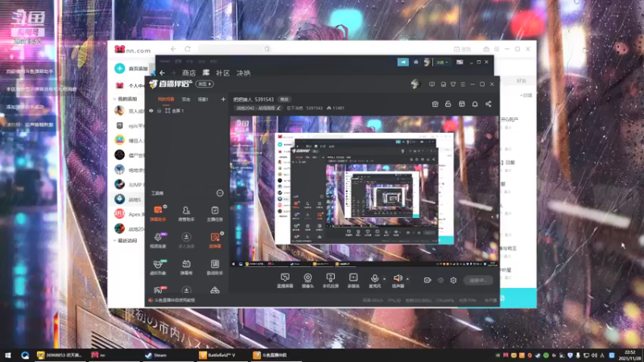Click the taskbar clock showing 22:52

630,355
